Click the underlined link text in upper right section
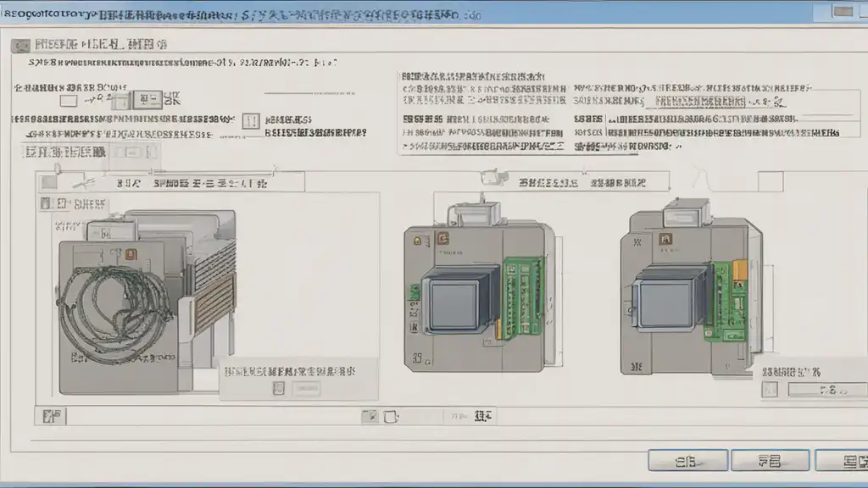868x488 pixels. [x=700, y=102]
